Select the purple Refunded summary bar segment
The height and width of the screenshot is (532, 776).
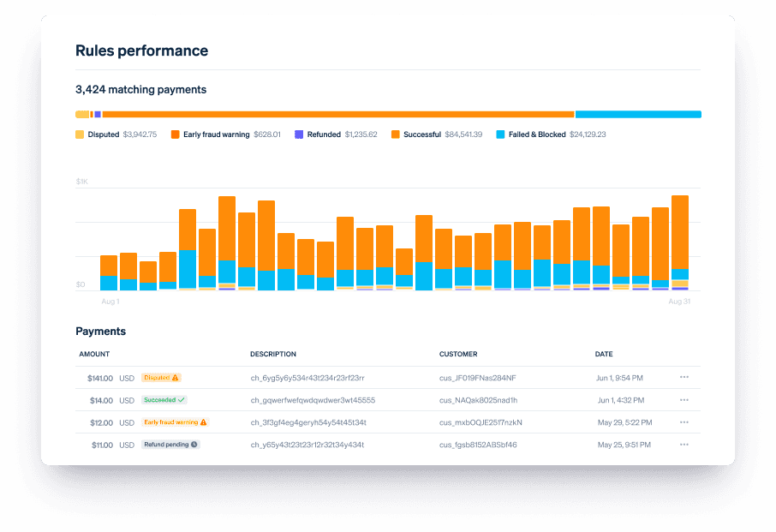pyautogui.click(x=98, y=114)
